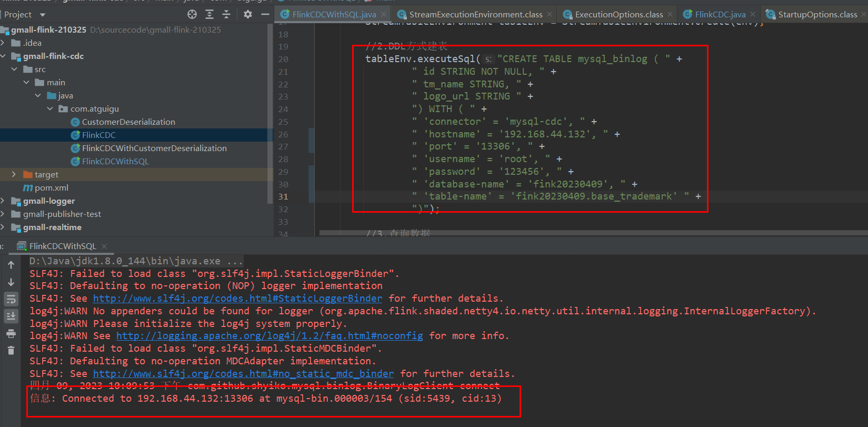Open Project panel settings gear

[248, 14]
